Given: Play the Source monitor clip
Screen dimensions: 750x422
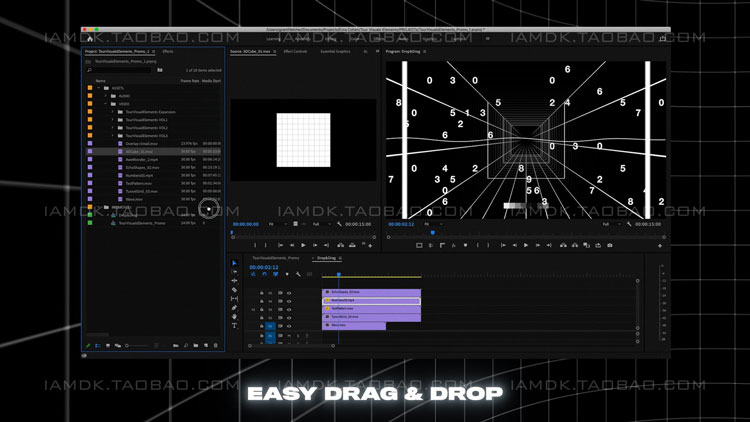Looking at the screenshot, I should point(303,245).
